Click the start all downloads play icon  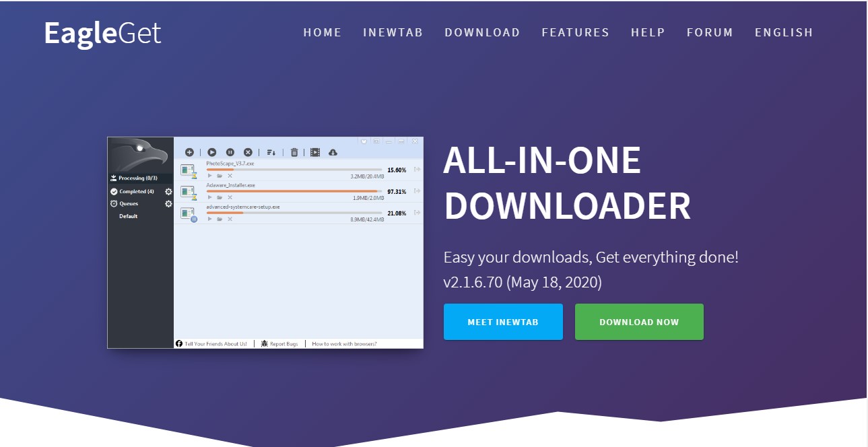(x=212, y=152)
